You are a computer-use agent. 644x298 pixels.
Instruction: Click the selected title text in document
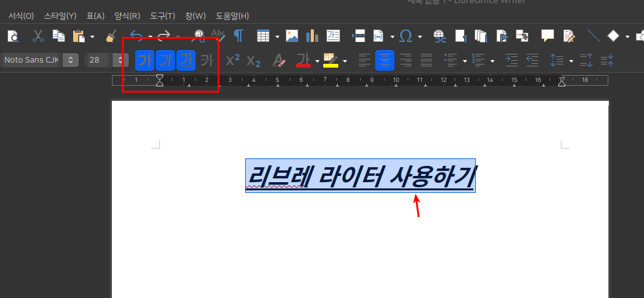(360, 176)
